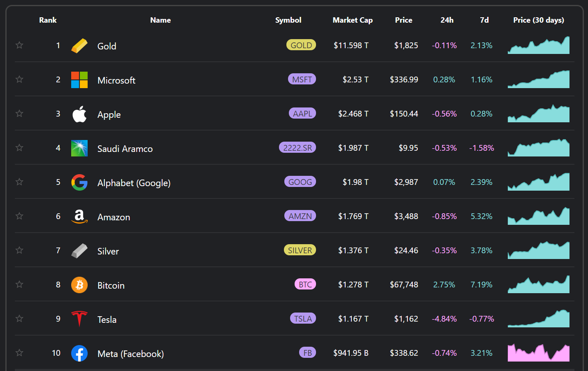Click the Gold bar icon
588x371 pixels.
tap(79, 46)
